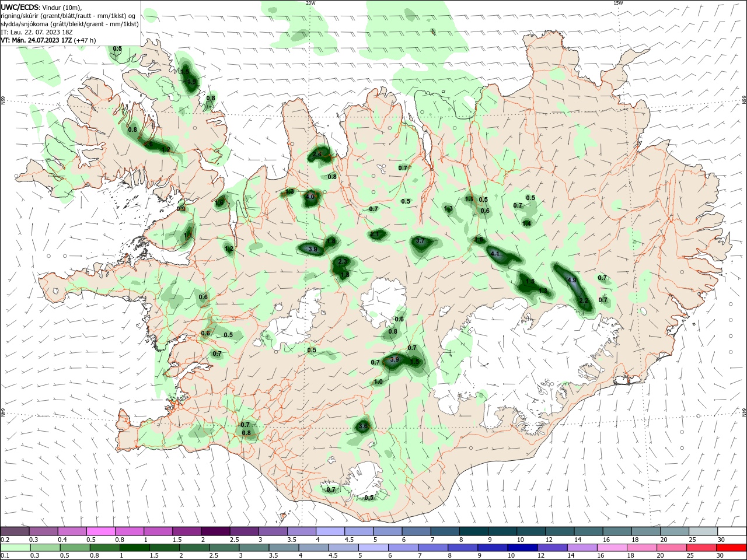Pick the darkest purple 2 mm snow swatch
The height and width of the screenshot is (560, 747).
(215, 531)
